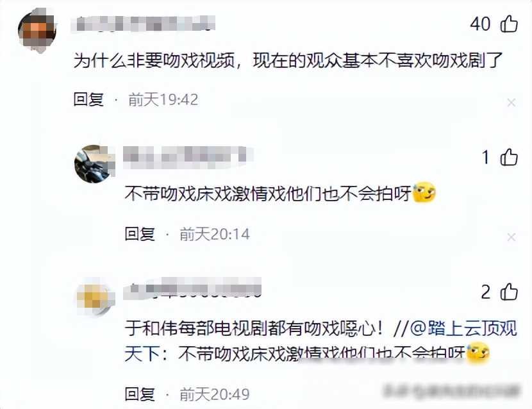Like the reply showing 1 like
This screenshot has height=409, width=532.
pyautogui.click(x=509, y=158)
